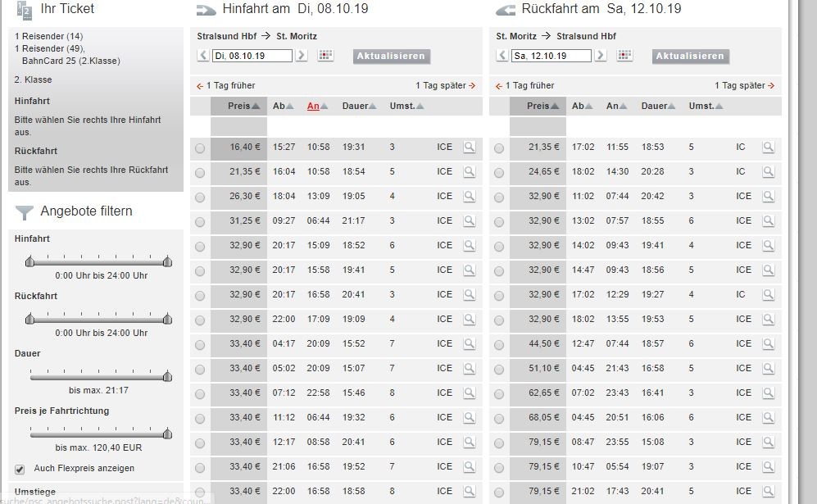Click previous day arrow for Hinfahrt date
Viewport: 817px width, 504px height.
[203, 56]
